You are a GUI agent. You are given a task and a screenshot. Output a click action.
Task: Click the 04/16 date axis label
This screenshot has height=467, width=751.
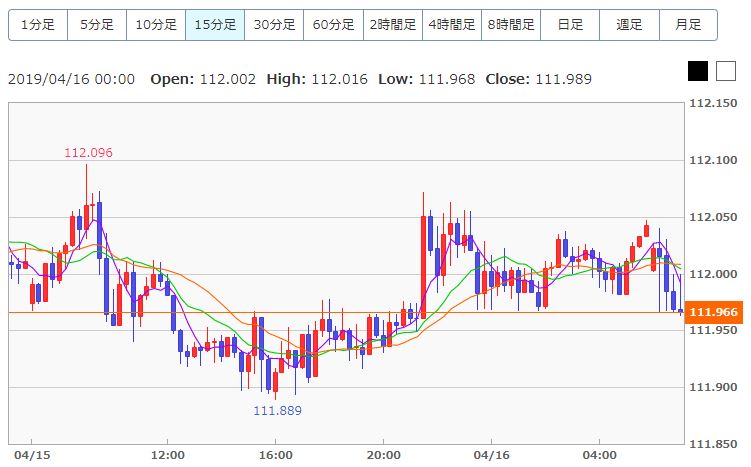pyautogui.click(x=491, y=455)
